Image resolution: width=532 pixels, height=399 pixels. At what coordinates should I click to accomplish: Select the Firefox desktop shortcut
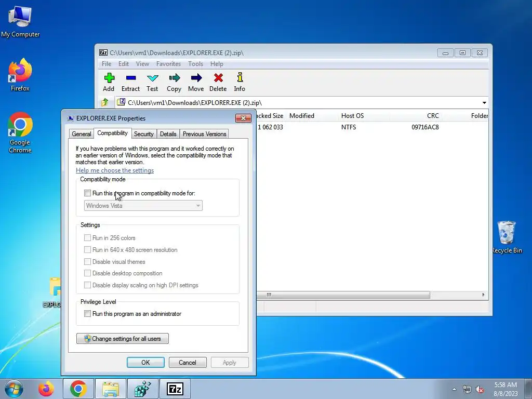[x=20, y=75]
